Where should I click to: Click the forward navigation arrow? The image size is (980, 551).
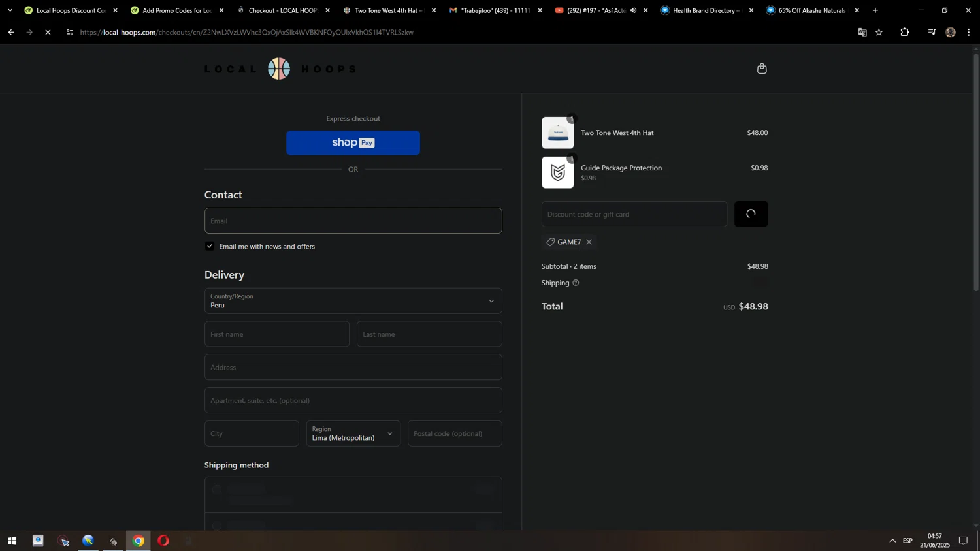click(29, 32)
